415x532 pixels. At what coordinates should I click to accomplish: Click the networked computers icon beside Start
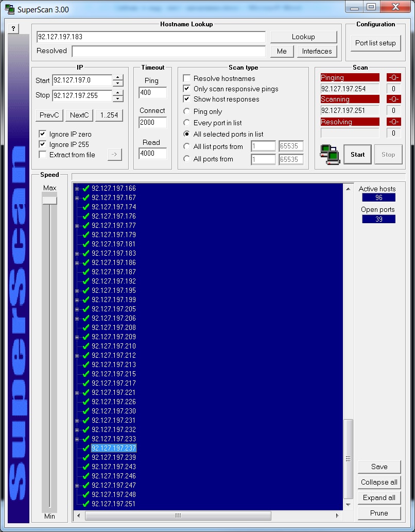[x=330, y=154]
